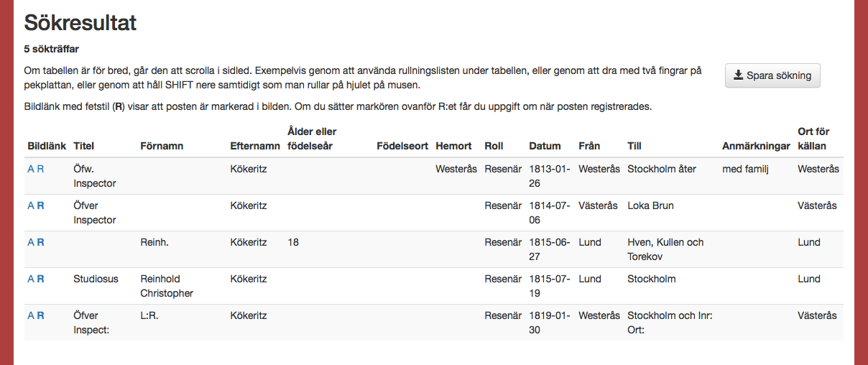Select the 'med familj' remark cell
The image size is (868, 365).
pyautogui.click(x=747, y=169)
